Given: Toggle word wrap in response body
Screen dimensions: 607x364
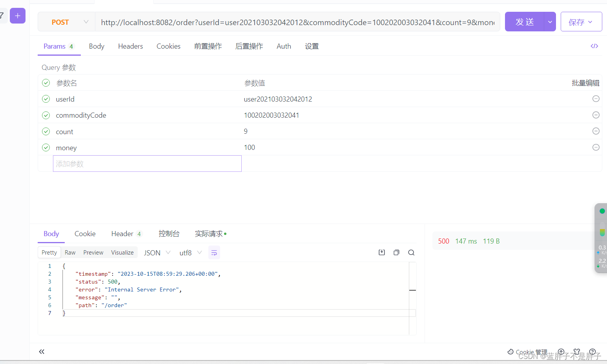Looking at the screenshot, I should [x=214, y=253].
